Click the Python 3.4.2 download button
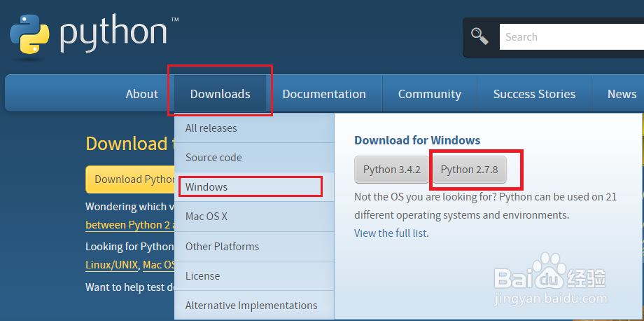This screenshot has width=644, height=321. tap(392, 170)
